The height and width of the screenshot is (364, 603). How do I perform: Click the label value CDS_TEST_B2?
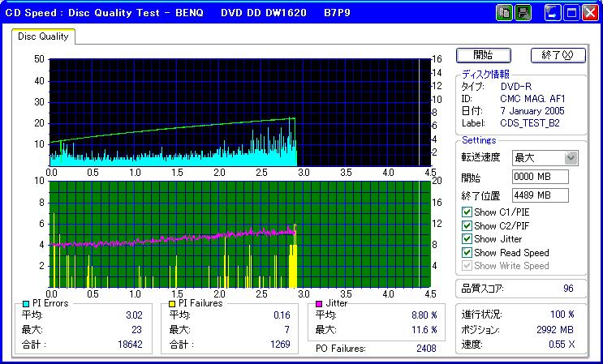(x=530, y=123)
